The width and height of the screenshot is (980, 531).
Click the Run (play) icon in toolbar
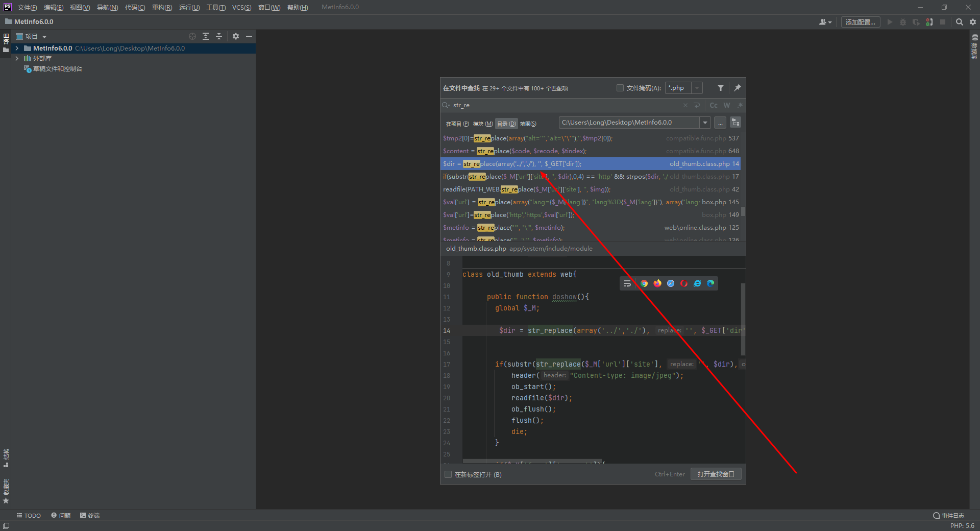[x=890, y=22]
